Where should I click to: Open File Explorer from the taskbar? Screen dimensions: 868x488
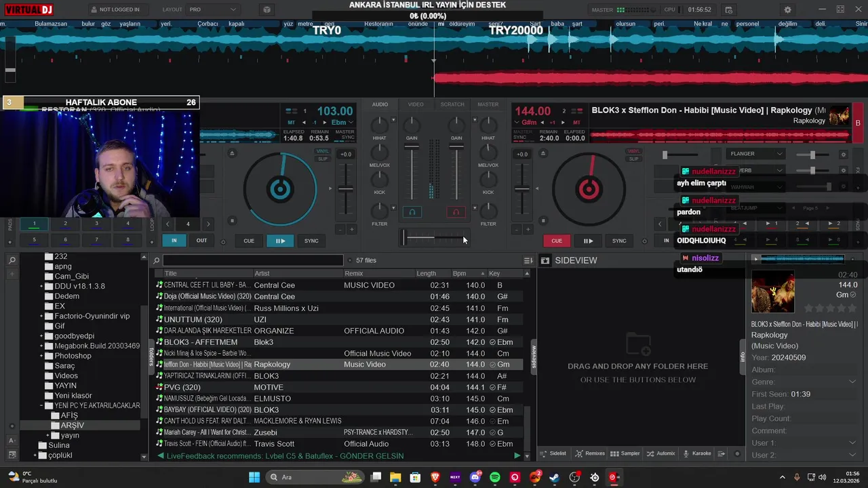point(395,477)
